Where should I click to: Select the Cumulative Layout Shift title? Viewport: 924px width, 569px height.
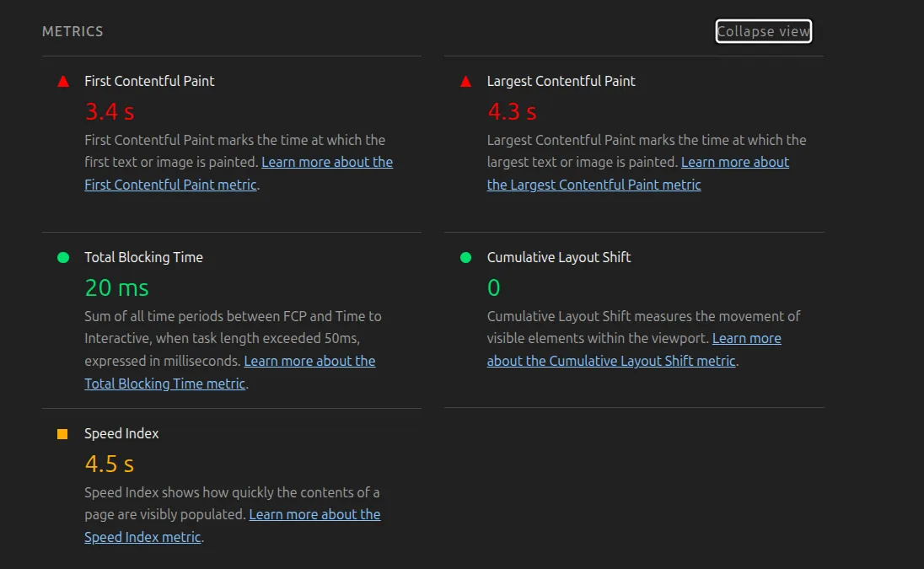559,257
